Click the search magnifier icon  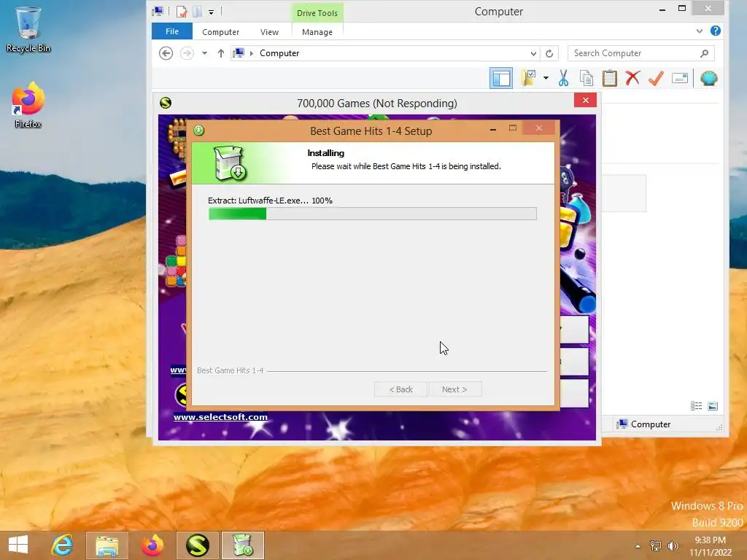coord(704,53)
